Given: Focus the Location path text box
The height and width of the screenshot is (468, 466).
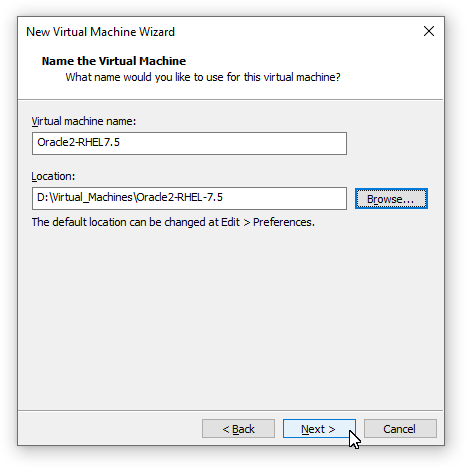Looking at the screenshot, I should click(x=189, y=198).
